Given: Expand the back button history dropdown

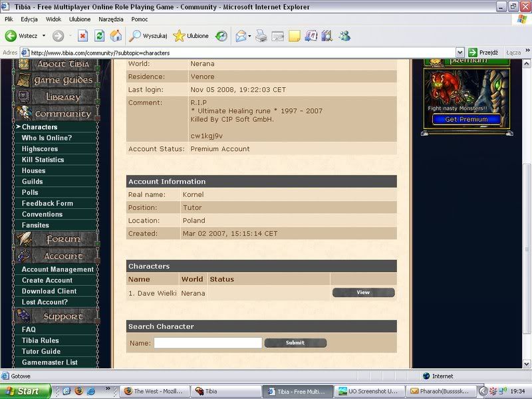Looking at the screenshot, I should (44, 36).
